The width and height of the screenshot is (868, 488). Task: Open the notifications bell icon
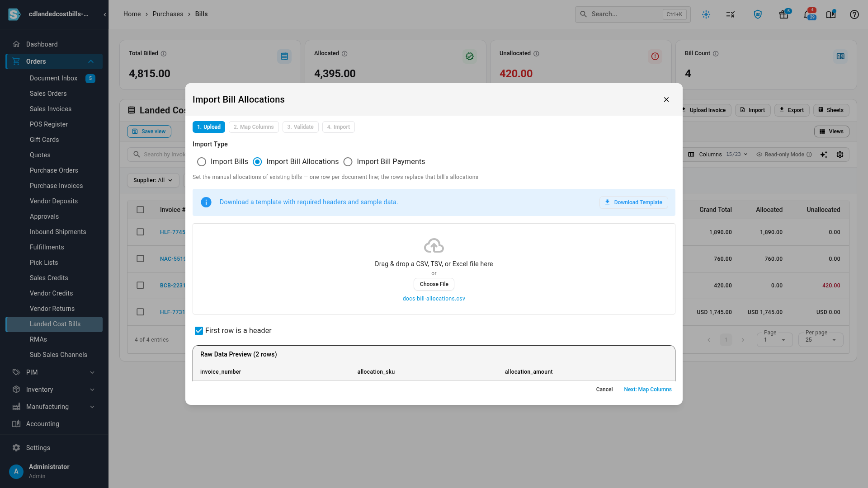[808, 14]
